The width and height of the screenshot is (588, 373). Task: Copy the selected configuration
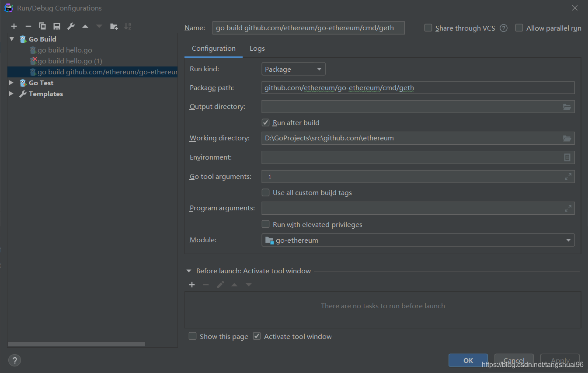[42, 27]
